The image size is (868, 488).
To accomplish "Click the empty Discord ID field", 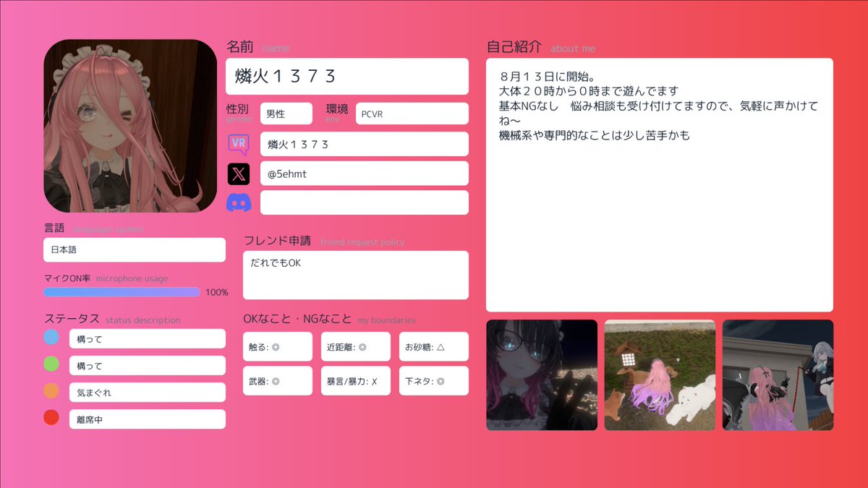I will tap(365, 202).
